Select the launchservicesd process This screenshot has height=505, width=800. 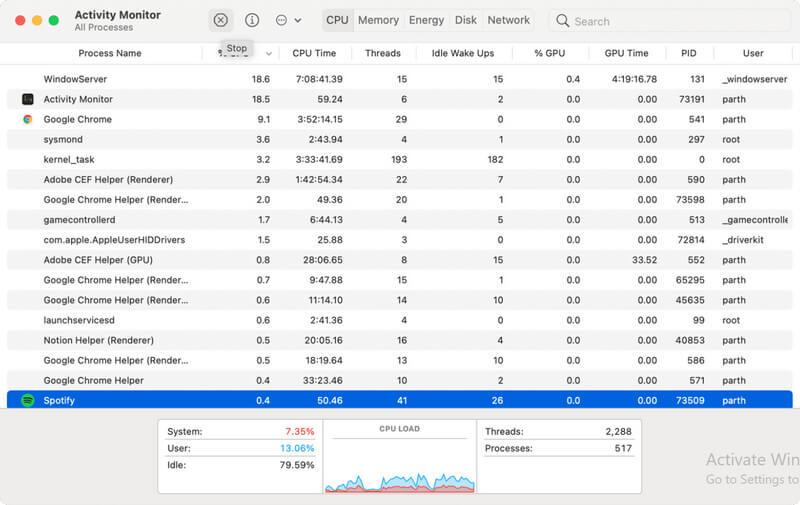pyautogui.click(x=399, y=320)
